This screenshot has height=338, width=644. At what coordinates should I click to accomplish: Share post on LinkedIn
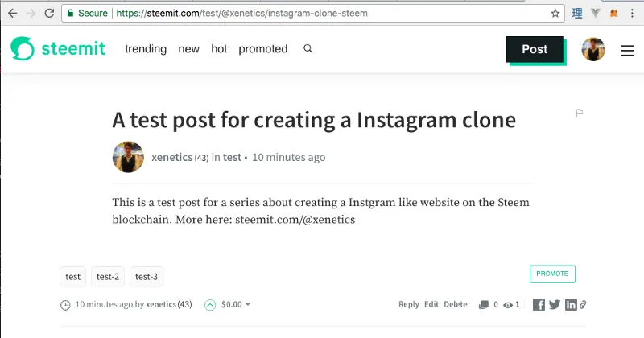click(571, 304)
